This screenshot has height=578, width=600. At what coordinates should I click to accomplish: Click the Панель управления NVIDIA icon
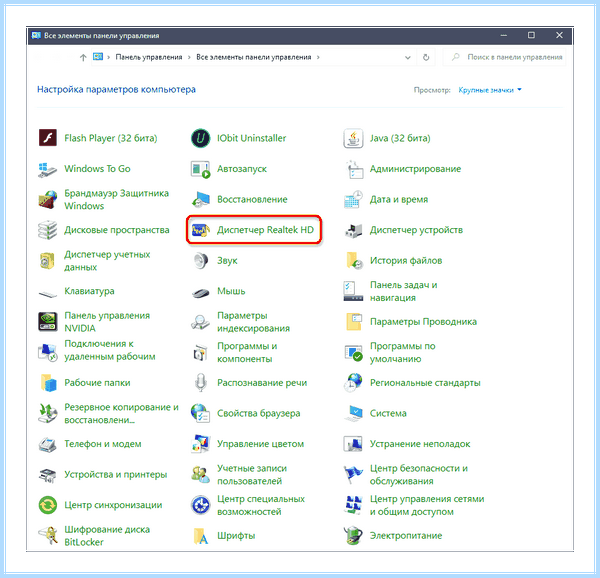click(x=47, y=322)
